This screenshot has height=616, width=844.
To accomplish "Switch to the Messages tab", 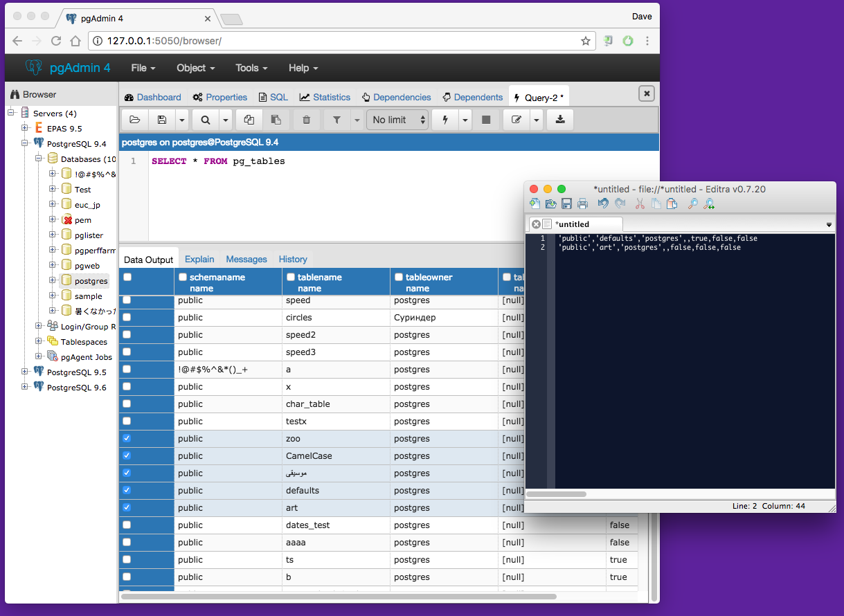I will coord(246,259).
